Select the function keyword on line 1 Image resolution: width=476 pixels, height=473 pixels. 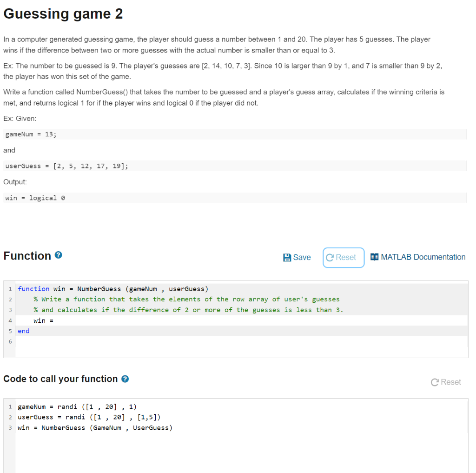click(x=33, y=288)
